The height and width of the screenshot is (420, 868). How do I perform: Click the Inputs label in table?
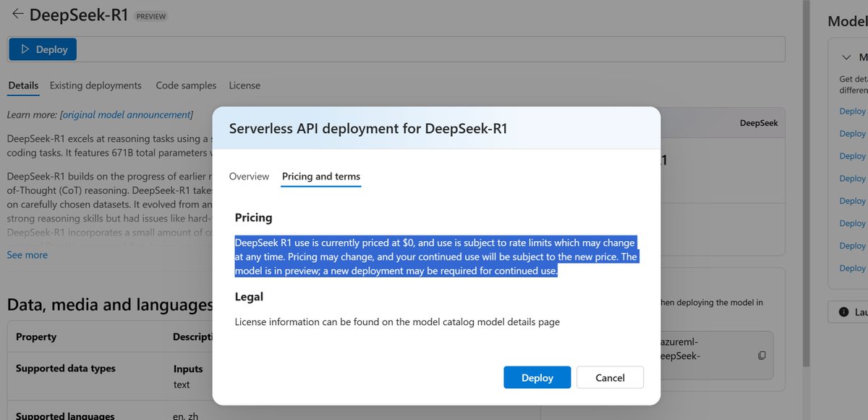point(188,369)
